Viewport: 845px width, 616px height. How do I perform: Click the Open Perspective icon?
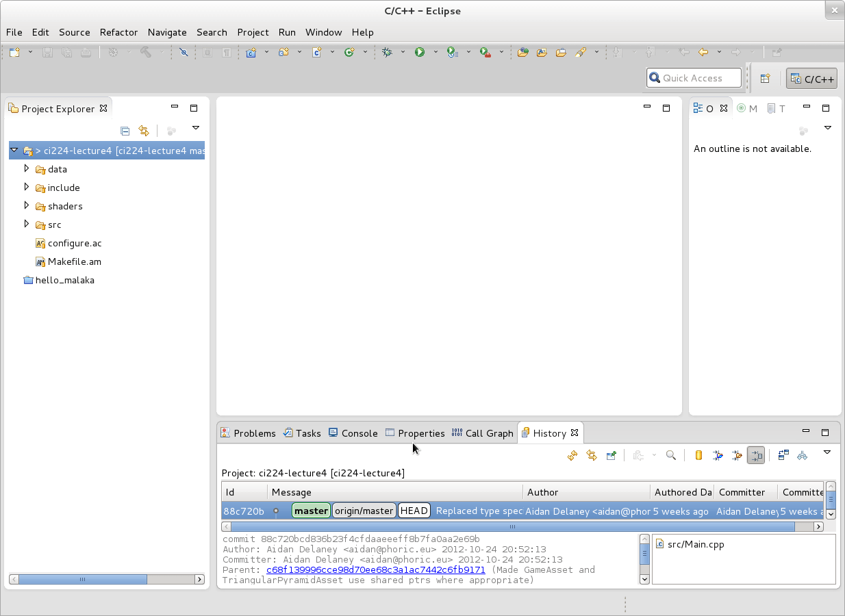[766, 79]
